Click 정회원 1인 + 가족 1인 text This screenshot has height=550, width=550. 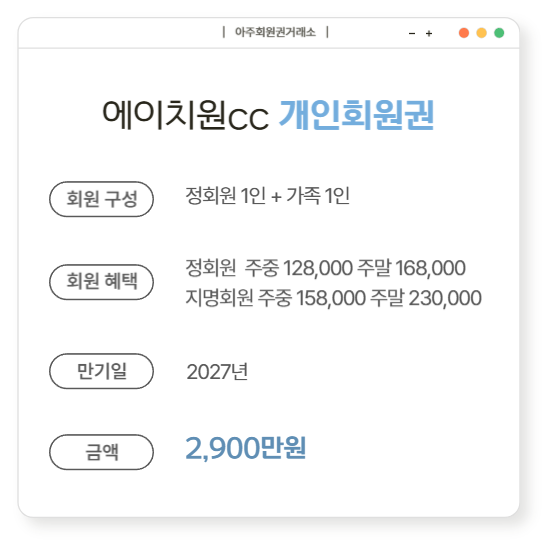pos(267,196)
